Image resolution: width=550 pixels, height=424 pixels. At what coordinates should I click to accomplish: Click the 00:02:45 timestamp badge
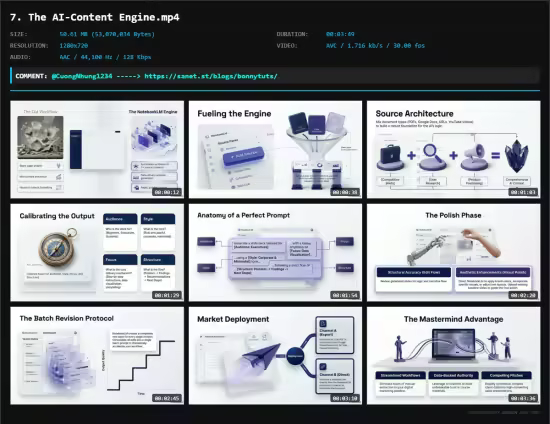click(x=167, y=398)
